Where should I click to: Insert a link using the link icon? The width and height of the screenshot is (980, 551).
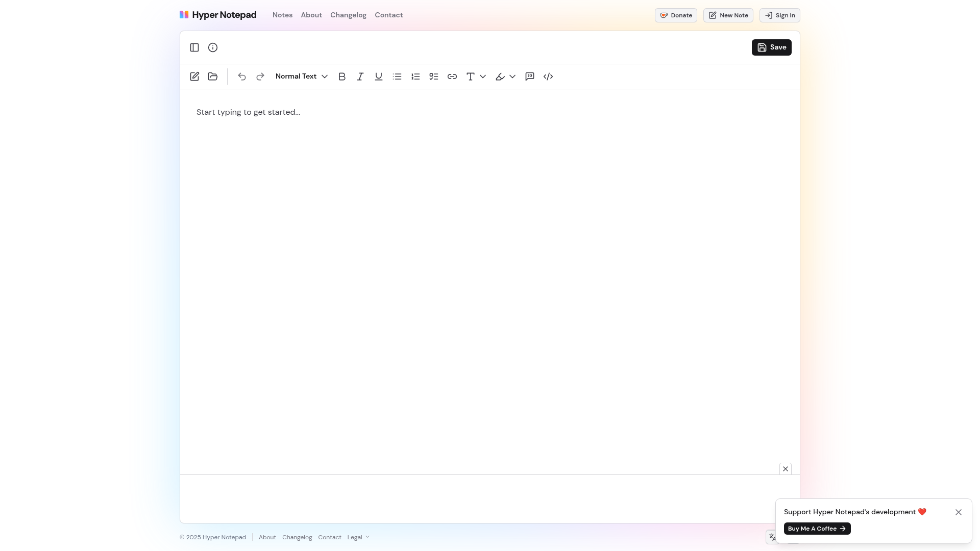coord(452,77)
